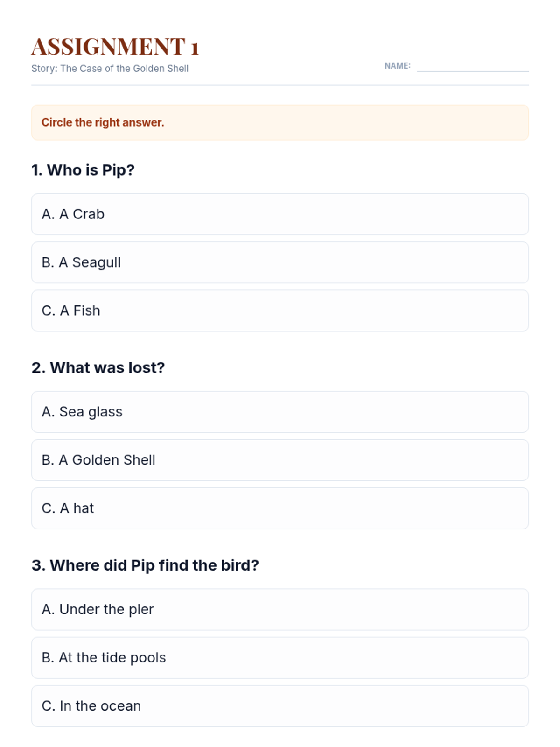
Task: Select the A. Sea glass answer
Action: click(x=280, y=412)
